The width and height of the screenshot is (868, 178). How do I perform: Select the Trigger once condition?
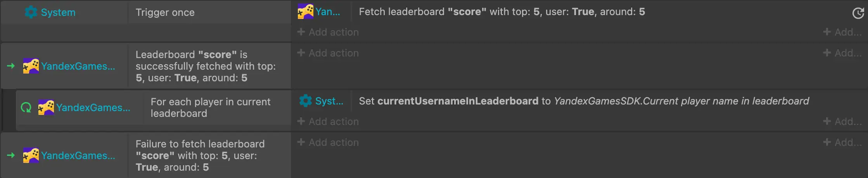click(x=165, y=12)
